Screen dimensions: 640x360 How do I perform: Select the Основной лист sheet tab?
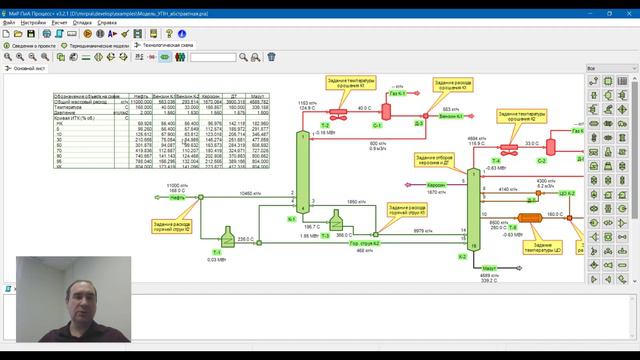(25, 69)
